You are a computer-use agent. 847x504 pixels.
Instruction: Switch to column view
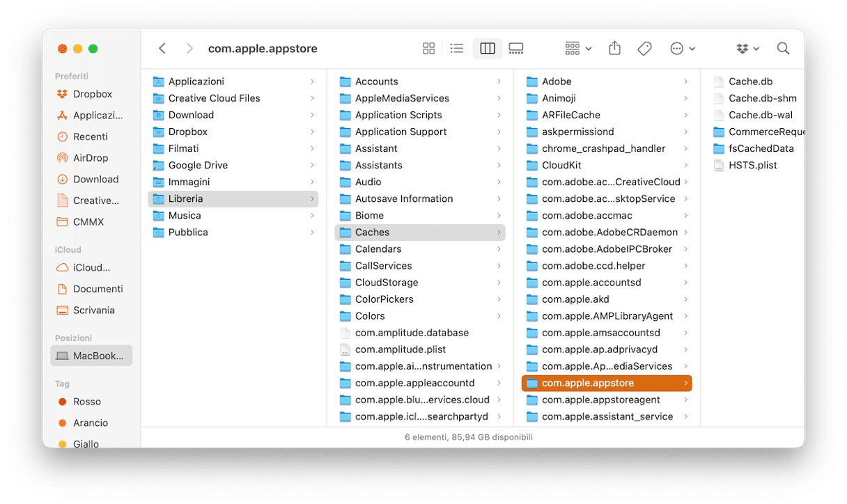pos(488,49)
